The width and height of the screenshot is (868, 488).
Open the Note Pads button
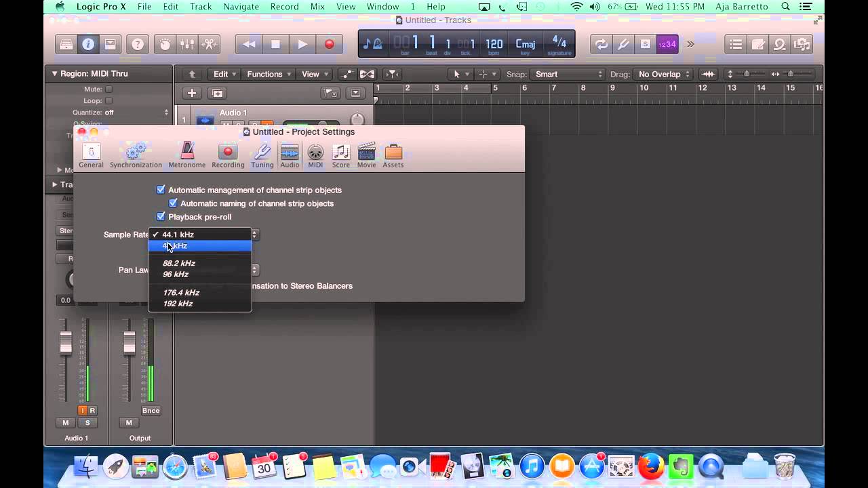tap(757, 44)
